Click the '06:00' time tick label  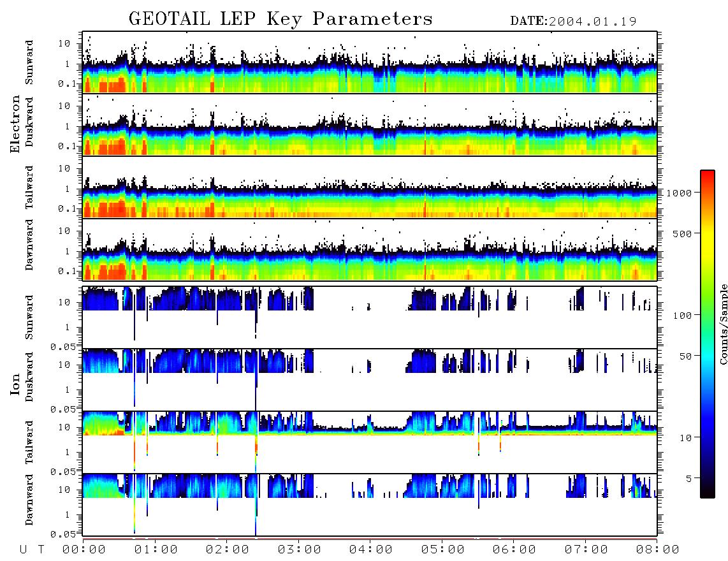coord(514,550)
